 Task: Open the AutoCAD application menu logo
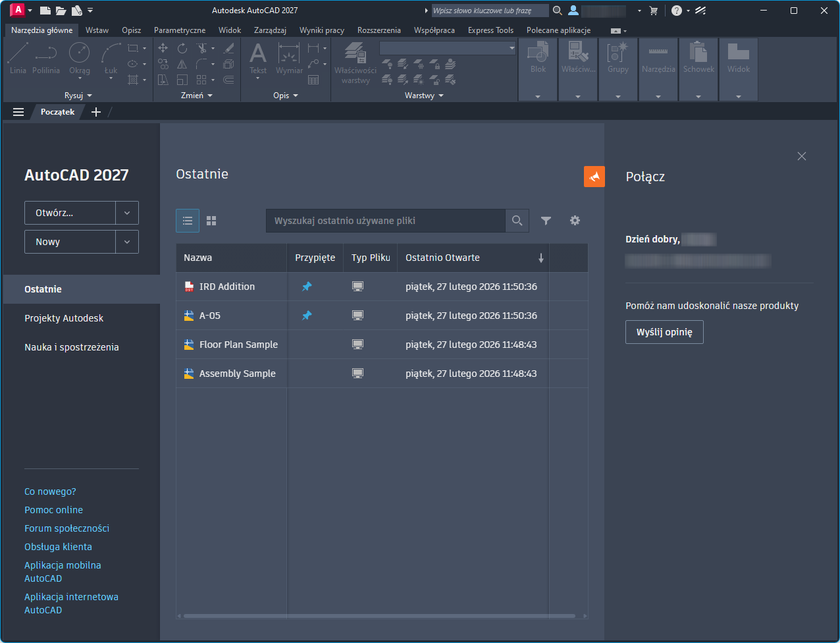(x=18, y=10)
